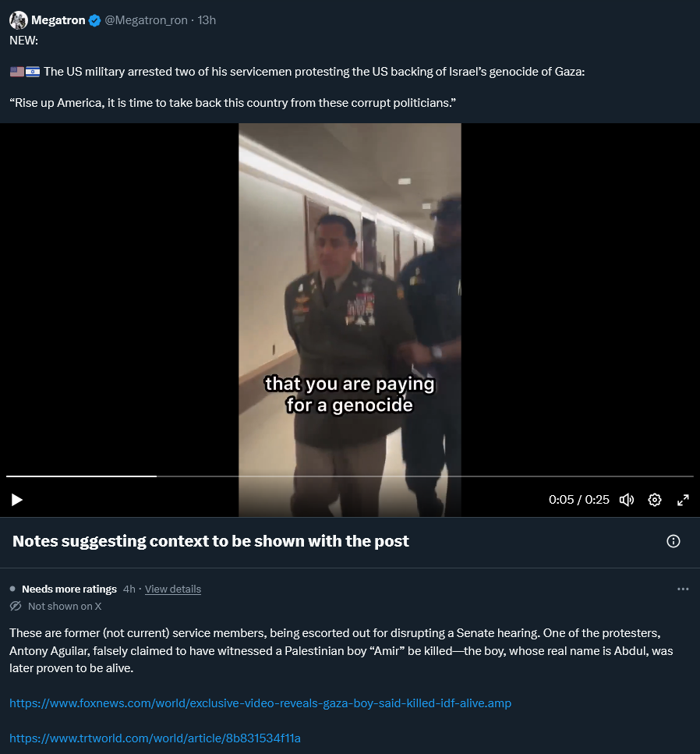Click the notes info circle icon
This screenshot has height=754, width=700.
coord(673,541)
